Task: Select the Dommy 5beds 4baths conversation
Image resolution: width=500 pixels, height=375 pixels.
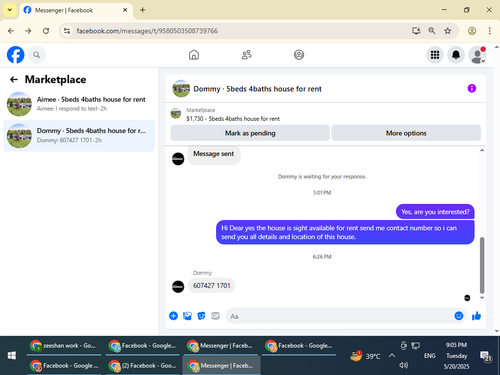Action: 79,136
